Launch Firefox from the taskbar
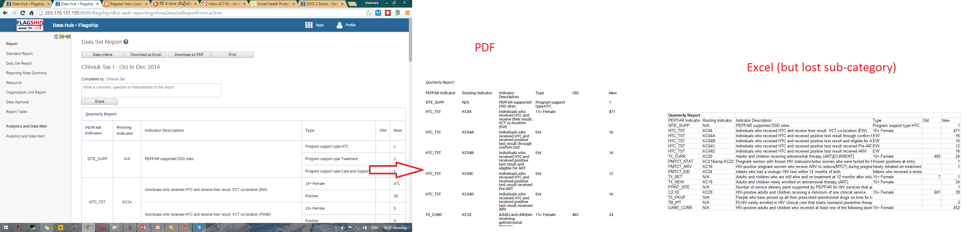Image resolution: width=980 pixels, height=232 pixels. (x=75, y=228)
